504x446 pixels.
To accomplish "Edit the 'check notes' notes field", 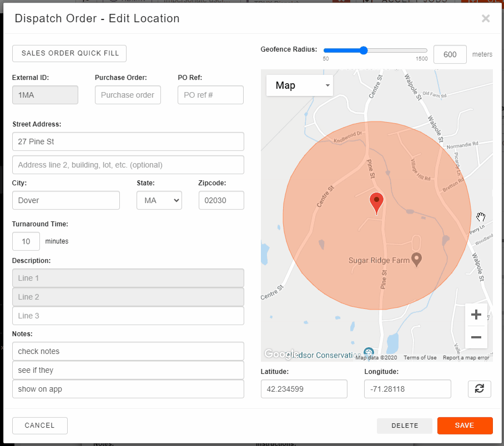I will pos(128,351).
